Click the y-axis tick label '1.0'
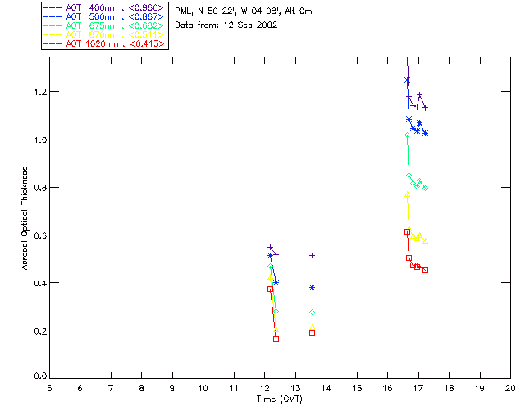The image size is (525, 420). (40, 139)
